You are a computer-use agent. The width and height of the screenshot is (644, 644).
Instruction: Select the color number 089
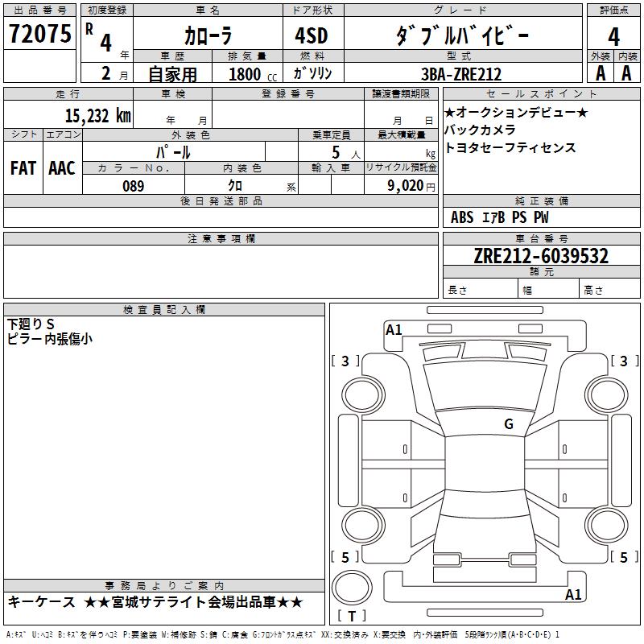pos(133,186)
